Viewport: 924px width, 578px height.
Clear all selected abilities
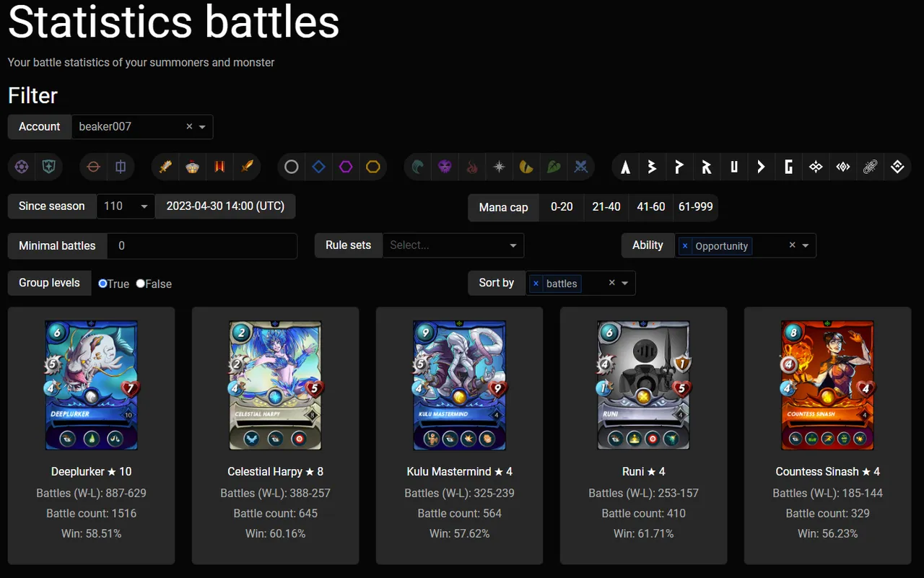(792, 245)
